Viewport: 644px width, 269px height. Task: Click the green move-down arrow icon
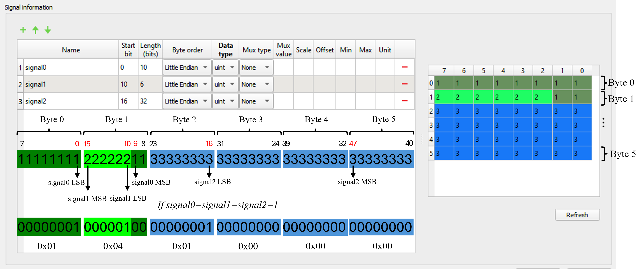coord(48,30)
